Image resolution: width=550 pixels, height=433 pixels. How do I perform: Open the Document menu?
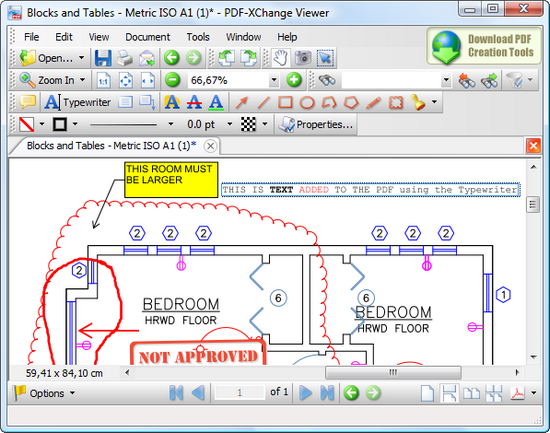(148, 37)
